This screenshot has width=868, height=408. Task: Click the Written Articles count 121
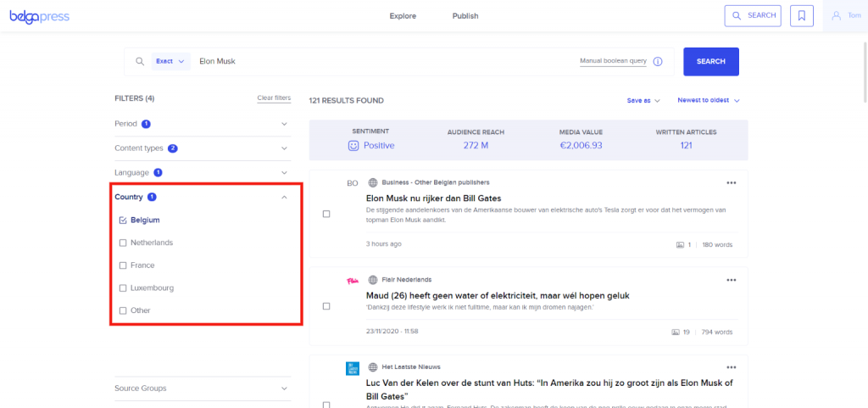pos(686,146)
